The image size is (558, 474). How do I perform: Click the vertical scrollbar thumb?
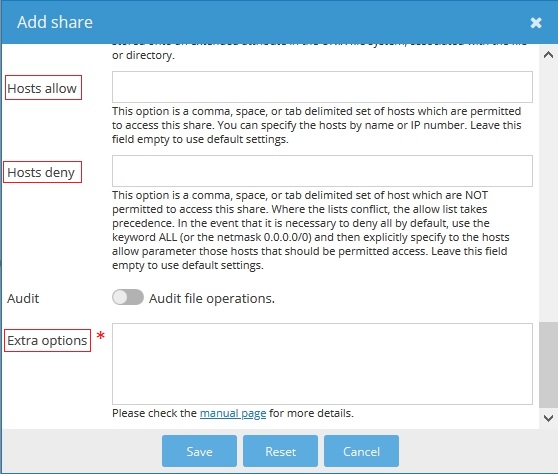(548, 365)
